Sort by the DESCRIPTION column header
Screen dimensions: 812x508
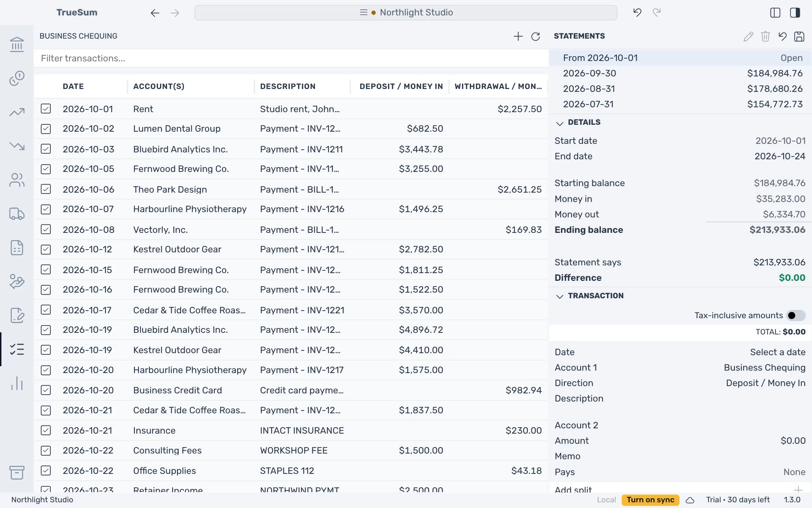point(287,86)
